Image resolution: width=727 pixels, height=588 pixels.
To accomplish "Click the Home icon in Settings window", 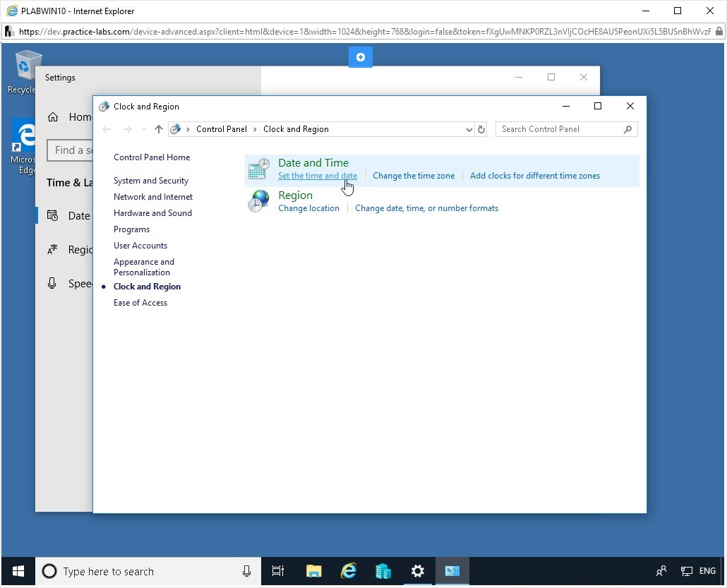I will point(53,117).
